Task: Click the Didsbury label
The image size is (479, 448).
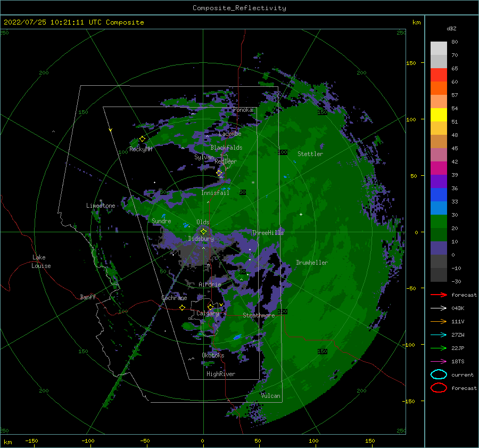Action: 201,239
